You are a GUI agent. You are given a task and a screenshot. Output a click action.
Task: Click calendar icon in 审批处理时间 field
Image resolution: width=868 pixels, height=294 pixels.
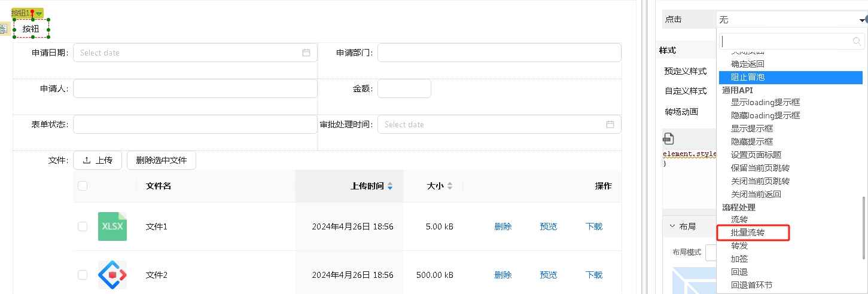click(610, 124)
